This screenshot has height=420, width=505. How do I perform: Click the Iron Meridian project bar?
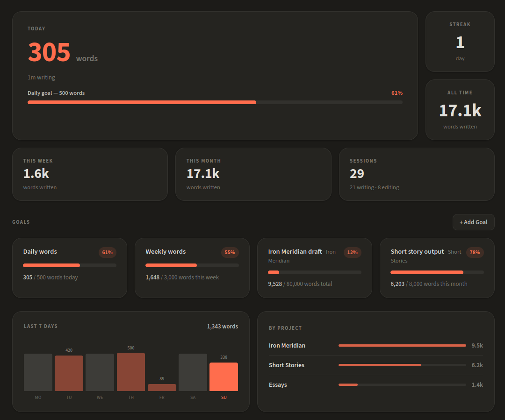[x=402, y=345]
